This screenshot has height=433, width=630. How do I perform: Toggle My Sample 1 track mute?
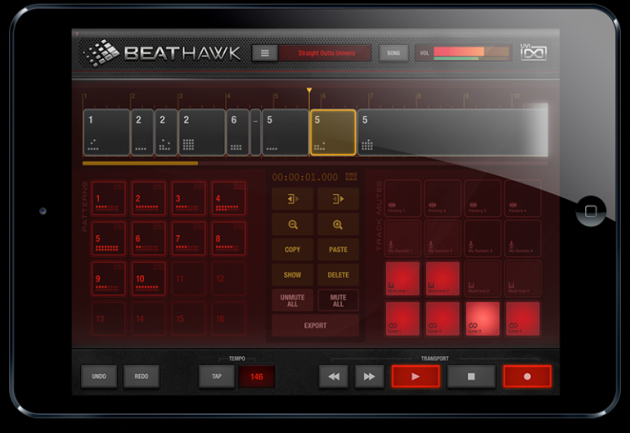pos(403,239)
